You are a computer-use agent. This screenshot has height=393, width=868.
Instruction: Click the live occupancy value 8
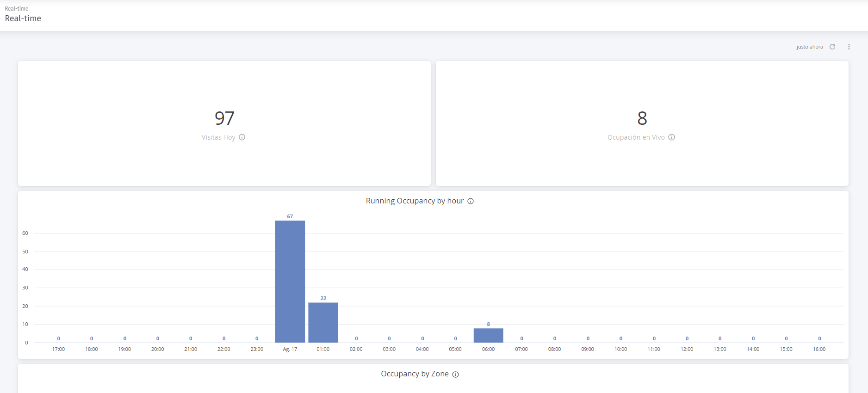[642, 118]
